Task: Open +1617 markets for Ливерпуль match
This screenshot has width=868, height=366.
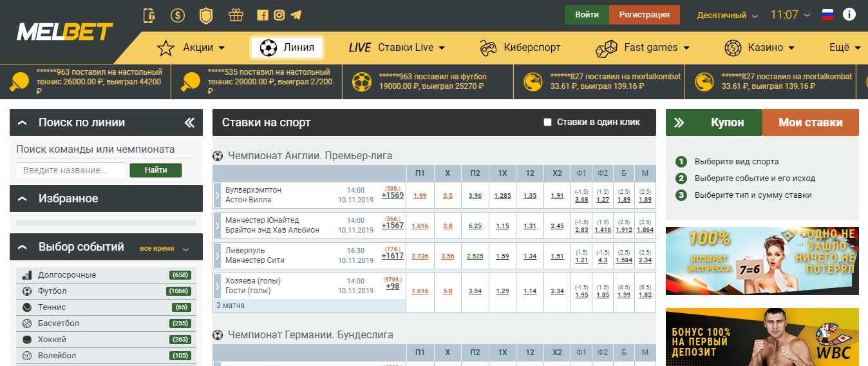Action: pos(393,256)
